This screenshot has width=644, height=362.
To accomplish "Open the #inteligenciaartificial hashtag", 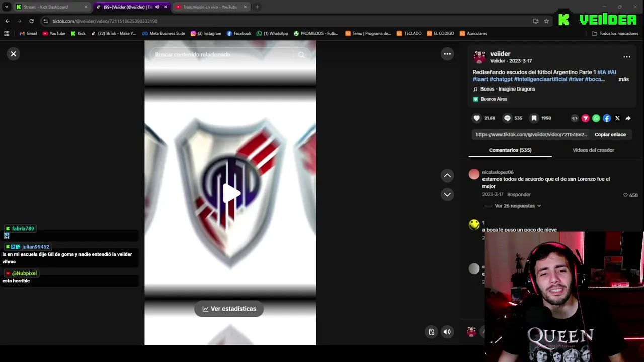I will pos(540,79).
